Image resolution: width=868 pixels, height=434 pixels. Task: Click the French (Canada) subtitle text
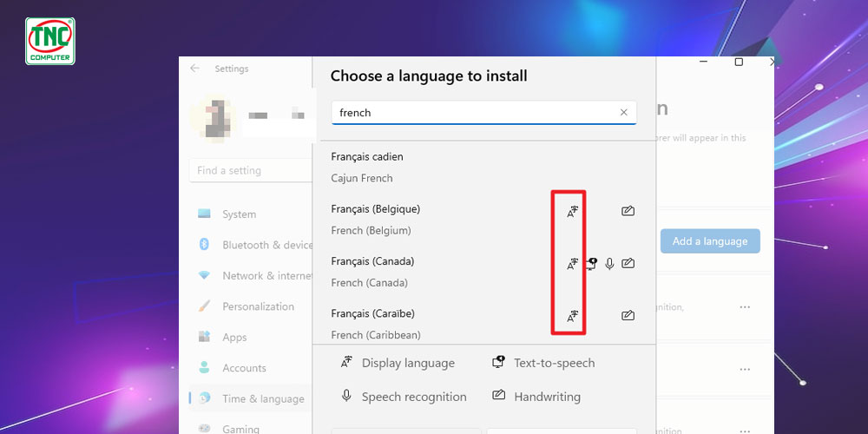tap(369, 283)
